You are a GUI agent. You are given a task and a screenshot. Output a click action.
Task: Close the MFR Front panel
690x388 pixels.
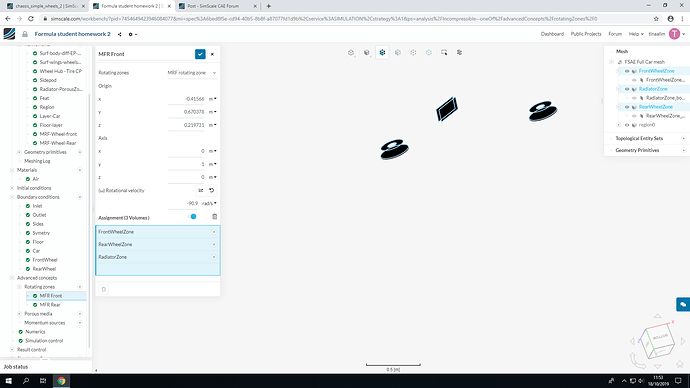click(x=213, y=54)
